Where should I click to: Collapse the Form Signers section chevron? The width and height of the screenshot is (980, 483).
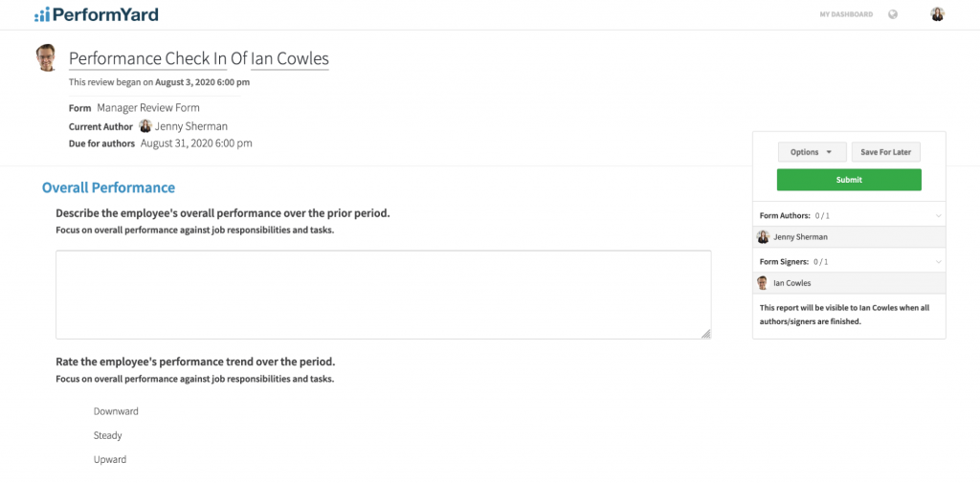click(x=938, y=262)
